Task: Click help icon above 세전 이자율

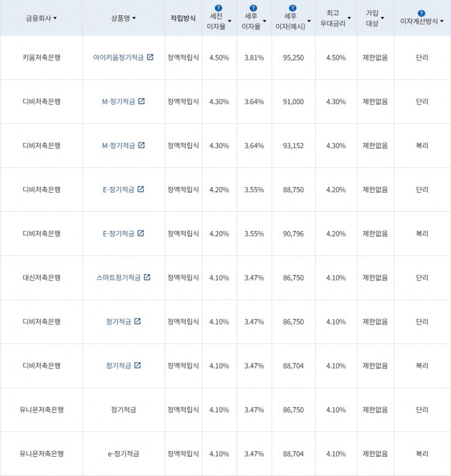Action: click(219, 8)
